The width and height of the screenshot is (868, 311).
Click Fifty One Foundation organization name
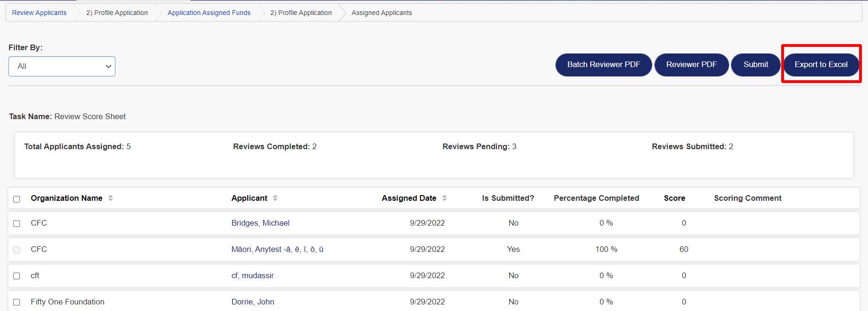68,302
